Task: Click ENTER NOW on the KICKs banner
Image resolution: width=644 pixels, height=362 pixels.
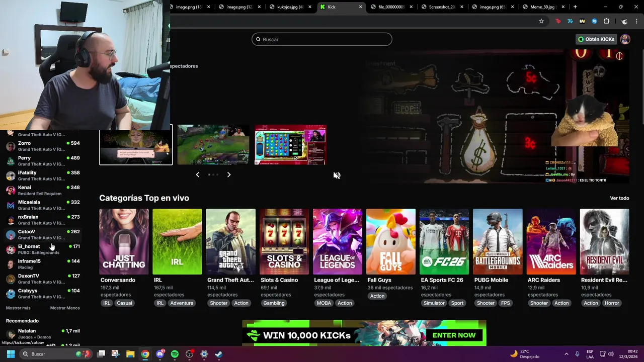Action: pos(454,335)
